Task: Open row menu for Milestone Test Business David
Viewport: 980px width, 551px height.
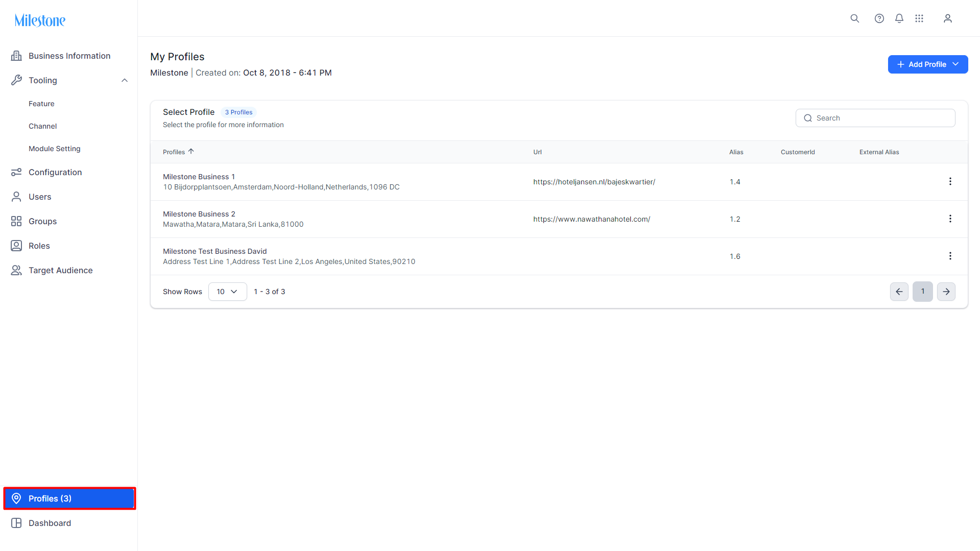Action: click(x=950, y=256)
